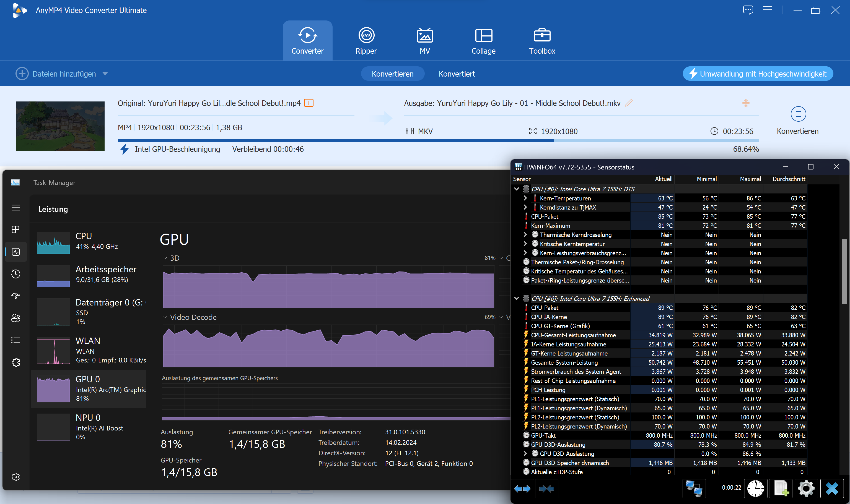Expand Task-Manager navigation hamburger menu
This screenshot has height=504, width=850.
[16, 208]
